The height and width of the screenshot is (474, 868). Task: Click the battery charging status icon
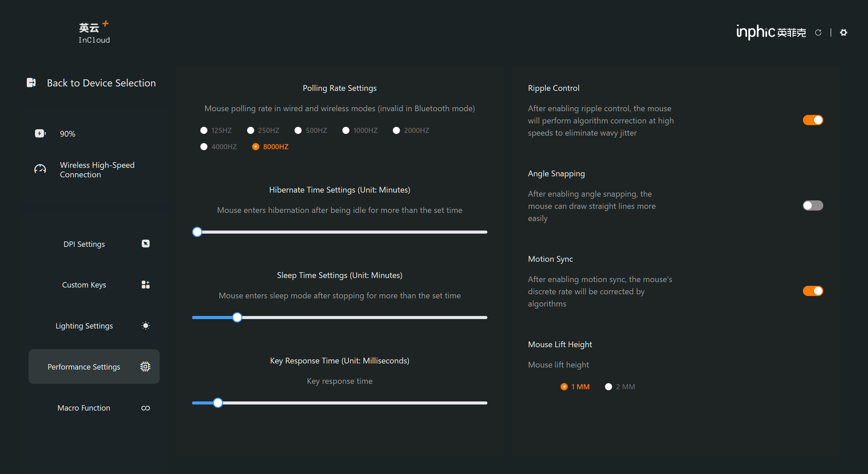(40, 134)
